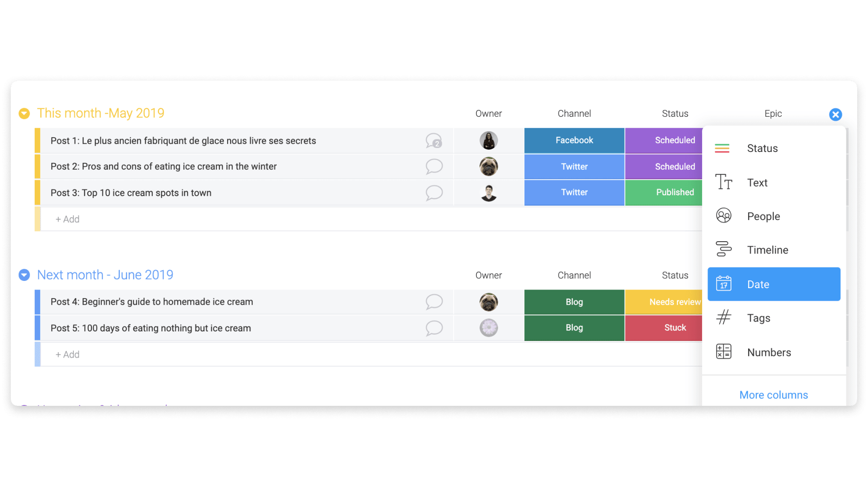
Task: Select the Numbers column type icon
Action: point(724,352)
